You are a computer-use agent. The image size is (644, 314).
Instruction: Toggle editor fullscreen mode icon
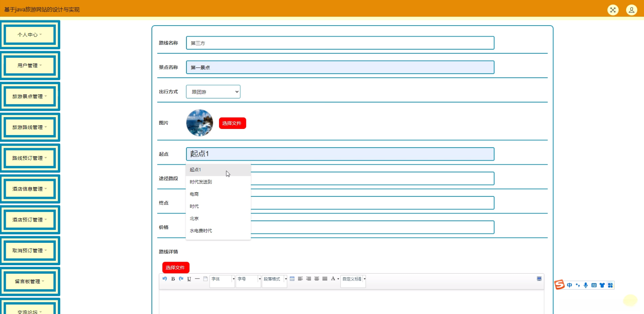pyautogui.click(x=539, y=279)
